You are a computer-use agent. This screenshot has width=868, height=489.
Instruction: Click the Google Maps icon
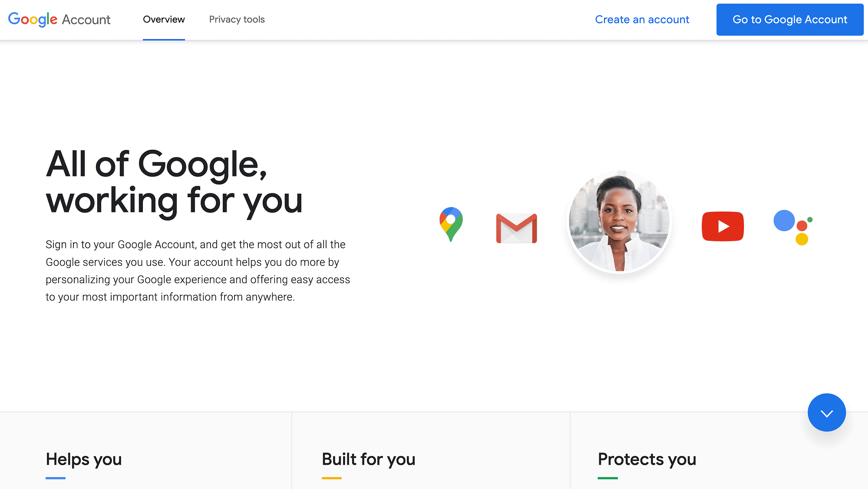click(x=450, y=226)
